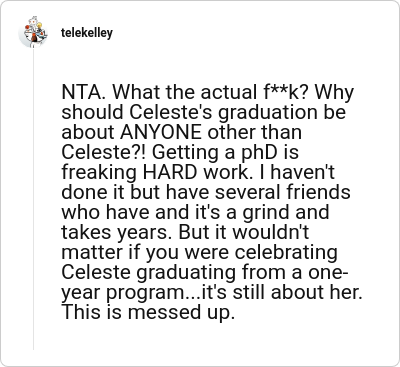Click the capitalized word ANYONE
400x367 pixels.
click(161, 132)
